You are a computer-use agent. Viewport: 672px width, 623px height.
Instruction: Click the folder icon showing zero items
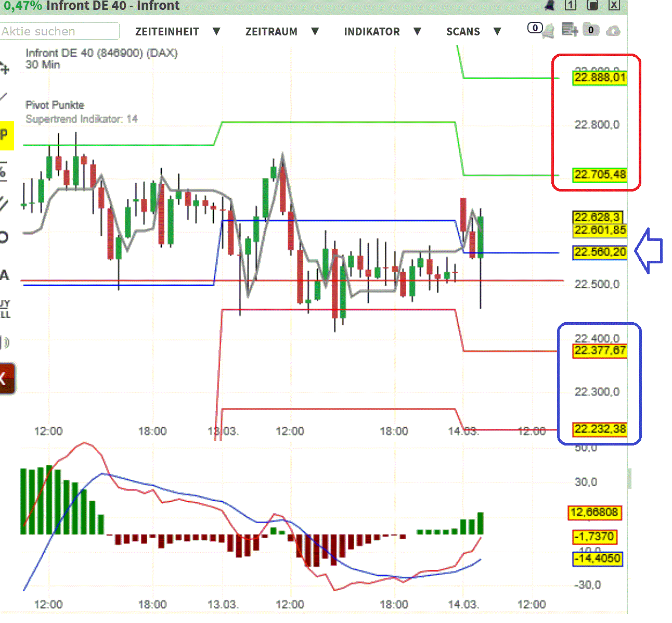592,30
